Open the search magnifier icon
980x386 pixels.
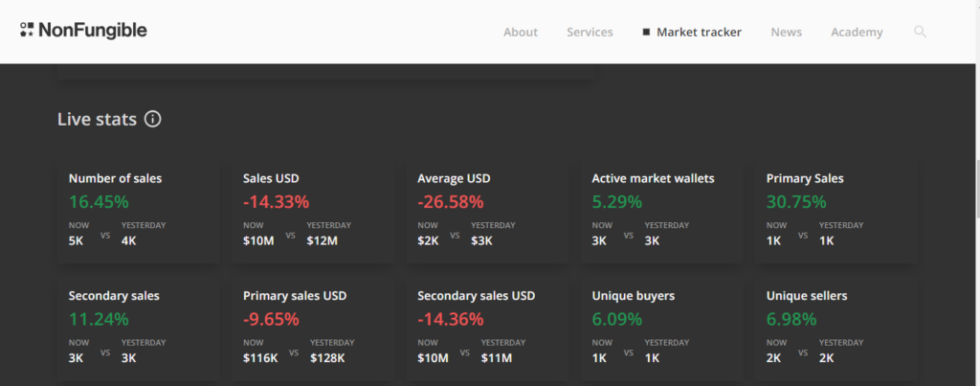point(920,32)
